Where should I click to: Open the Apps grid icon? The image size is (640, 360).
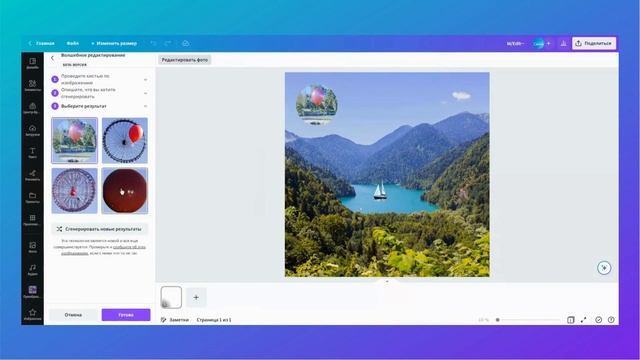point(33,220)
